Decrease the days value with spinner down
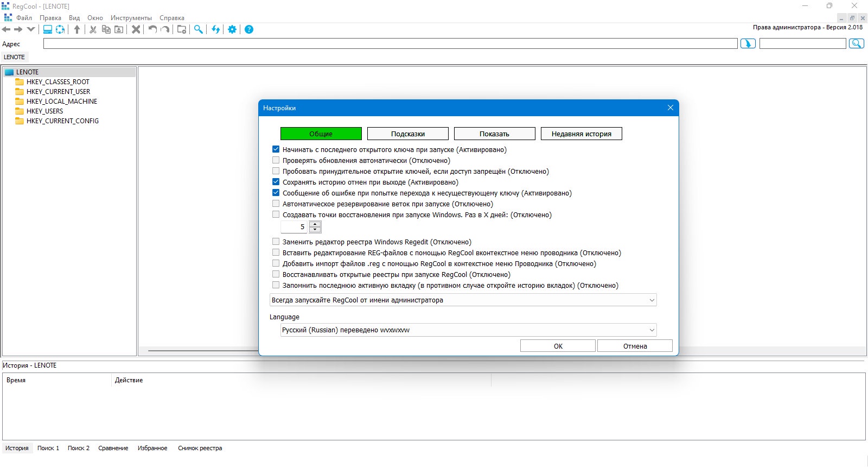 click(315, 230)
